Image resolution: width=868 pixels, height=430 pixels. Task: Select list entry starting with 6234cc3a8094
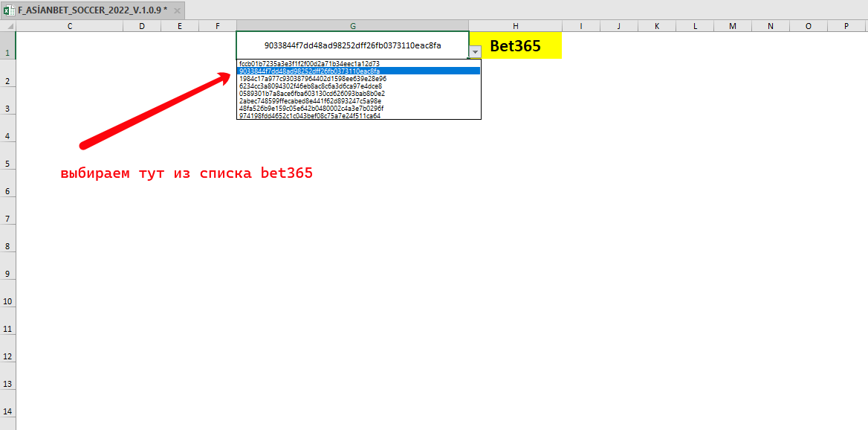point(311,86)
